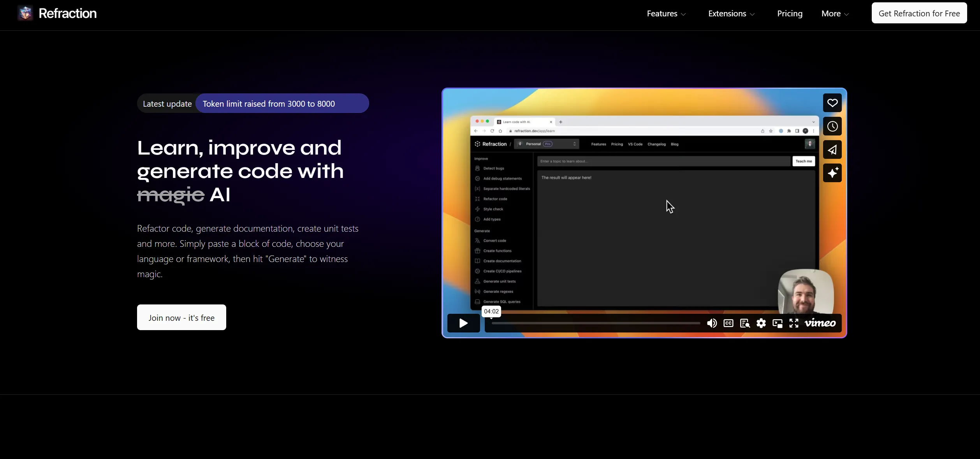This screenshot has height=459, width=980.
Task: Like the video with heart icon
Action: coord(832,103)
